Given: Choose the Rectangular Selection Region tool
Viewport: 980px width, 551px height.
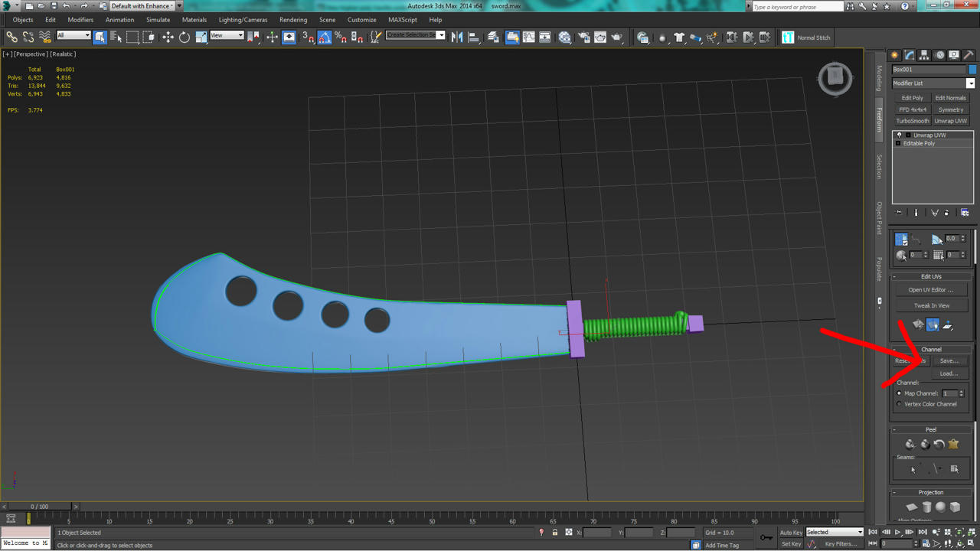Looking at the screenshot, I should click(x=132, y=37).
